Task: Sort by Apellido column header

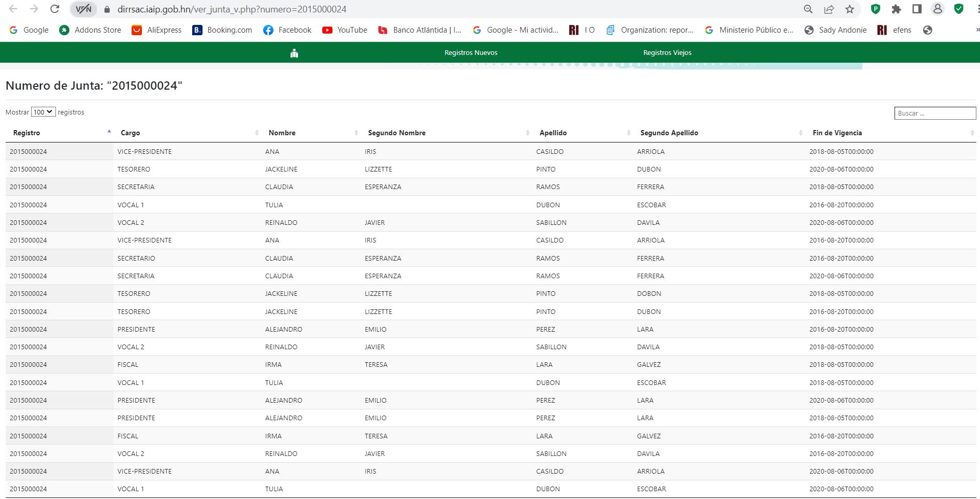Action: (583, 133)
